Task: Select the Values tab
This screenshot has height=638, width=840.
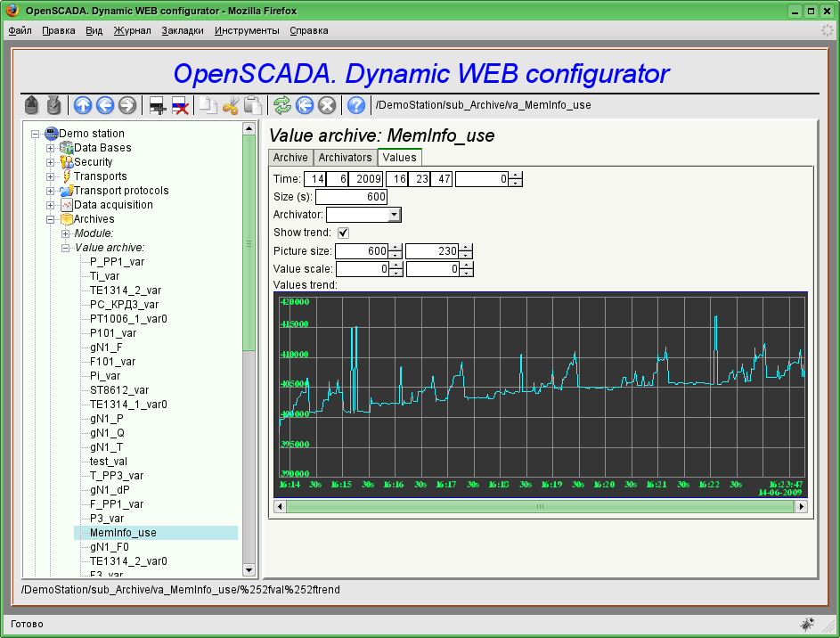Action: point(400,158)
